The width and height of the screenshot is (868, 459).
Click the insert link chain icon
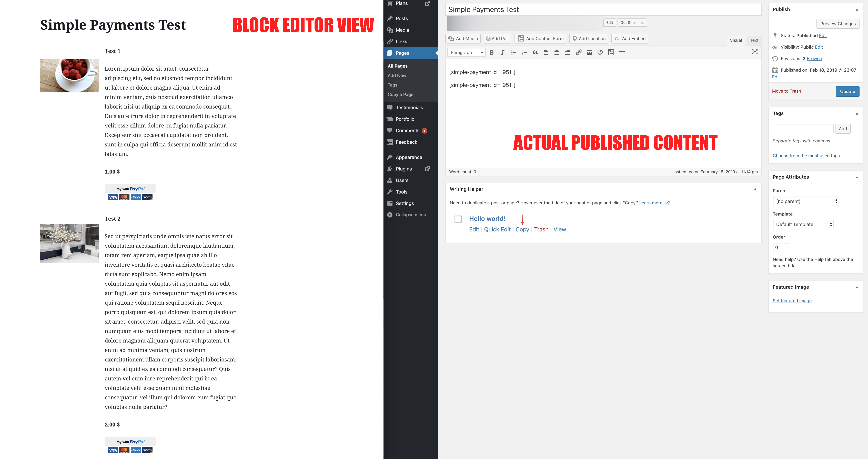click(578, 52)
